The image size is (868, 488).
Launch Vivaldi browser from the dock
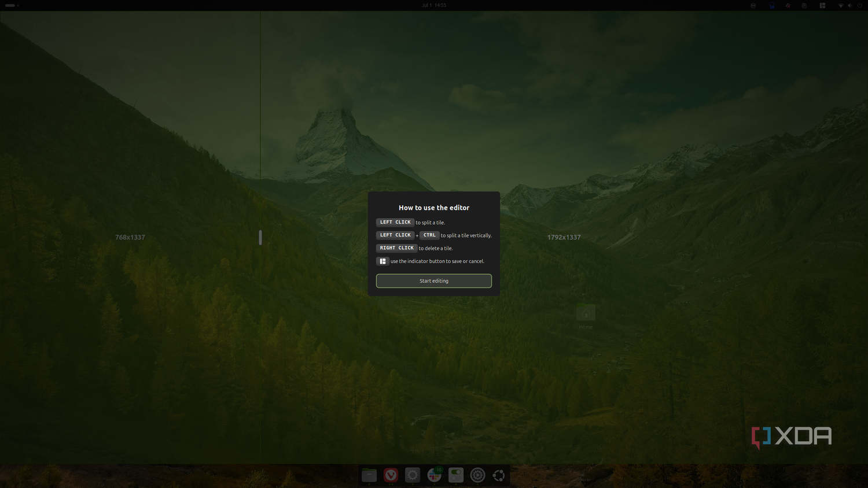[391, 475]
